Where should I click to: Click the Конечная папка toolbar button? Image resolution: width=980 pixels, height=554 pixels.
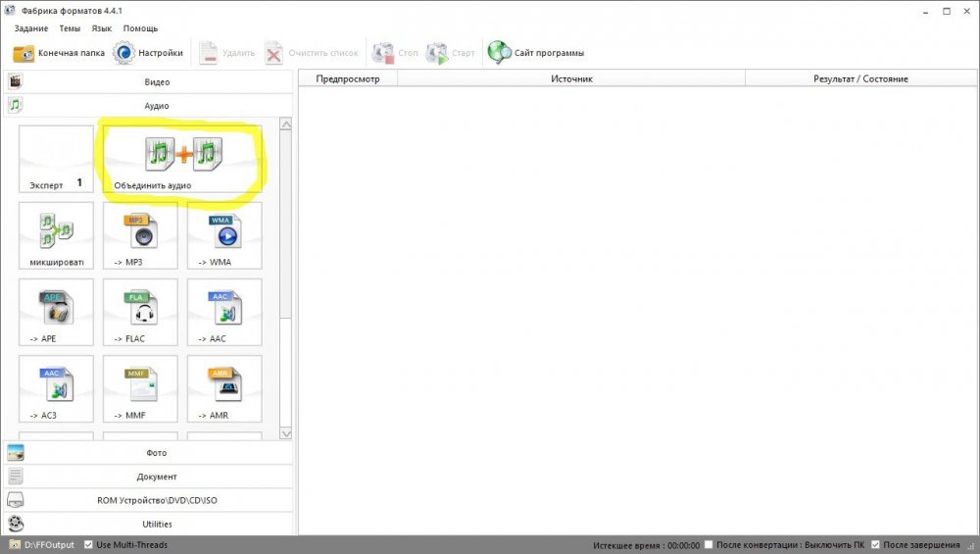[x=59, y=53]
